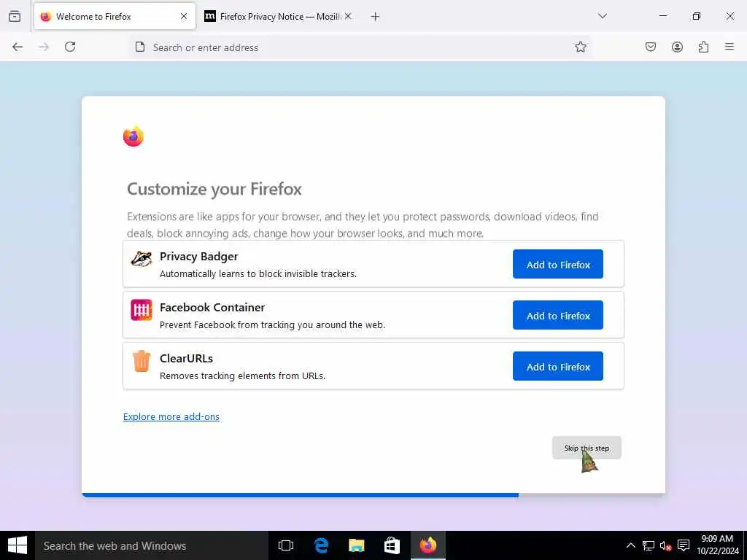This screenshot has height=560, width=747.
Task: Open the network status tray icon
Action: tap(648, 545)
